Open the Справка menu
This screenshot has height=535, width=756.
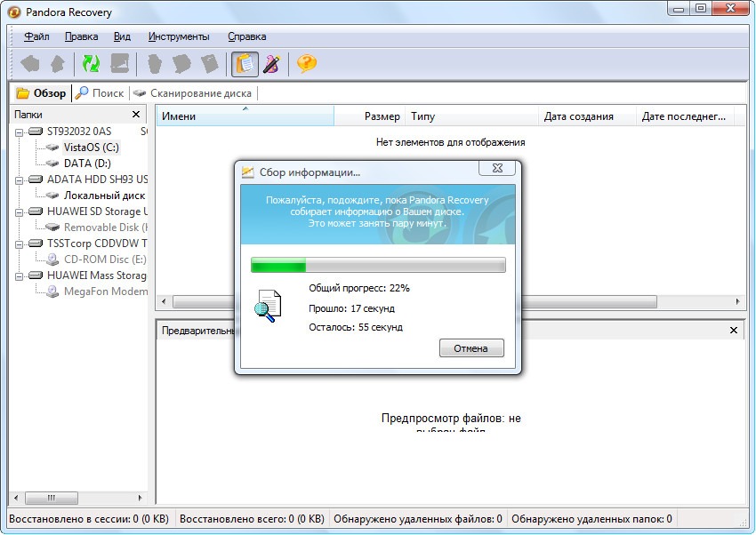pyautogui.click(x=247, y=36)
